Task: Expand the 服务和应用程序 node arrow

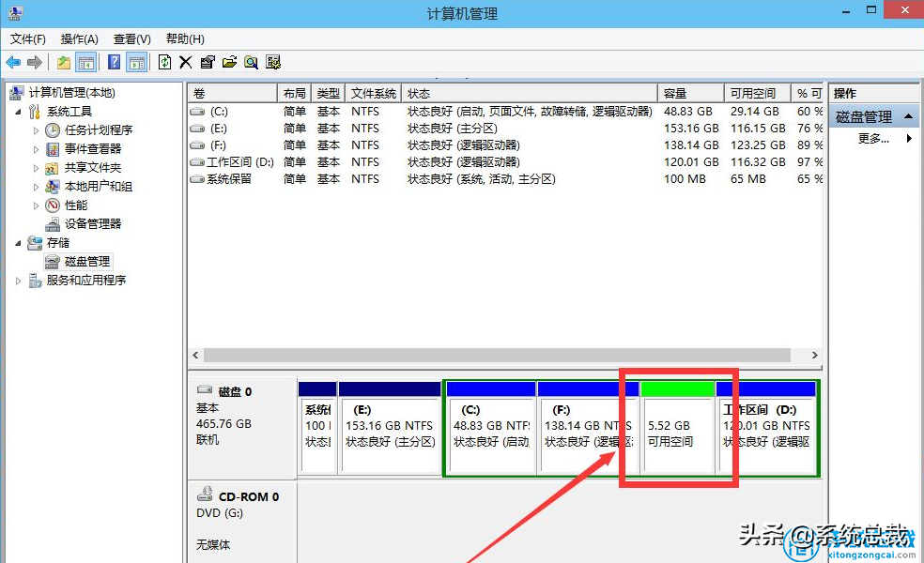Action: pyautogui.click(x=18, y=281)
